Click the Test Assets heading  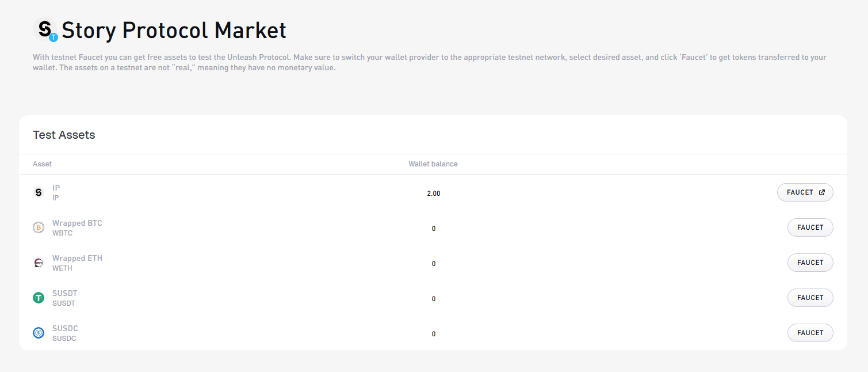tap(64, 135)
